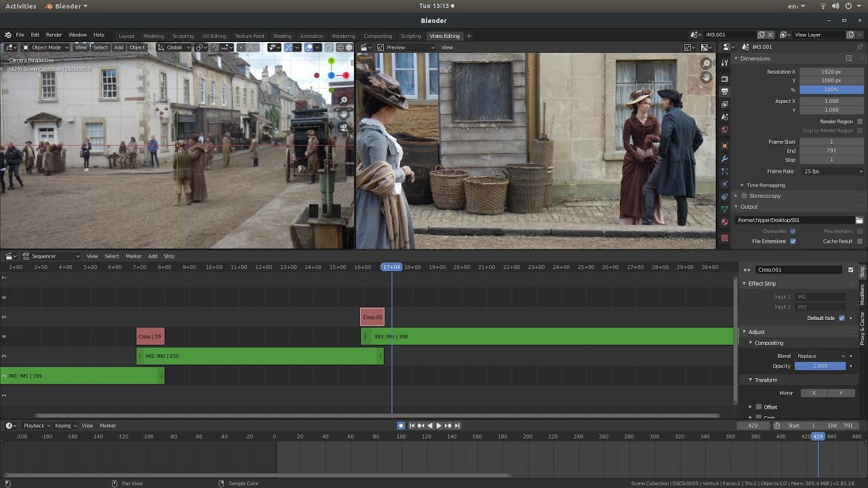Collapse the Dimensions panel

pyautogui.click(x=755, y=59)
